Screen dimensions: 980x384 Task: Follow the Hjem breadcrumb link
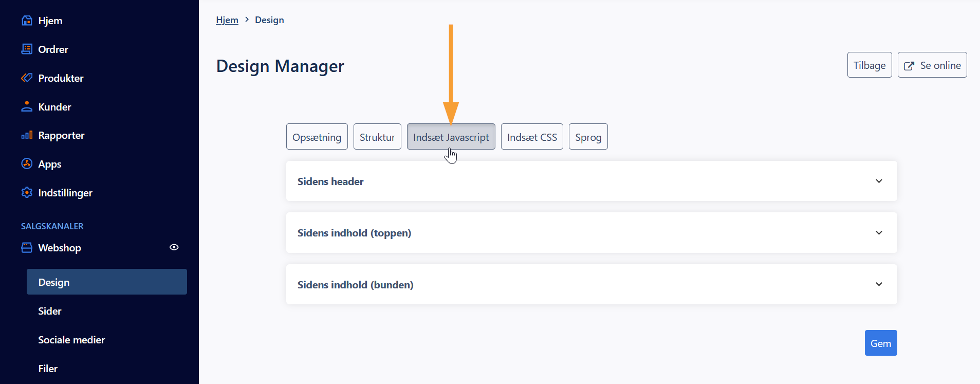[227, 20]
